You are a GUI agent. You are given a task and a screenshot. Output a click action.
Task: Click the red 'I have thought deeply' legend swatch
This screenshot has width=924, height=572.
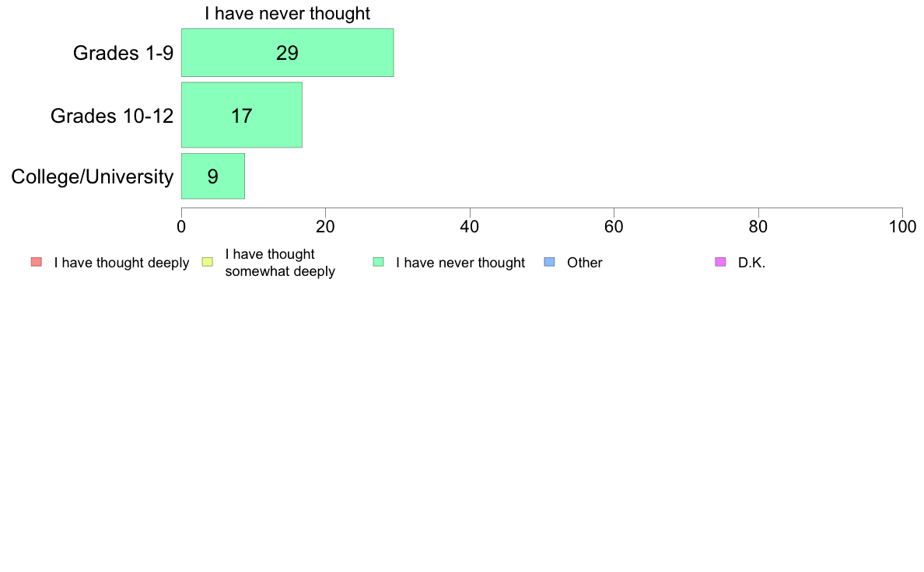pos(37,262)
